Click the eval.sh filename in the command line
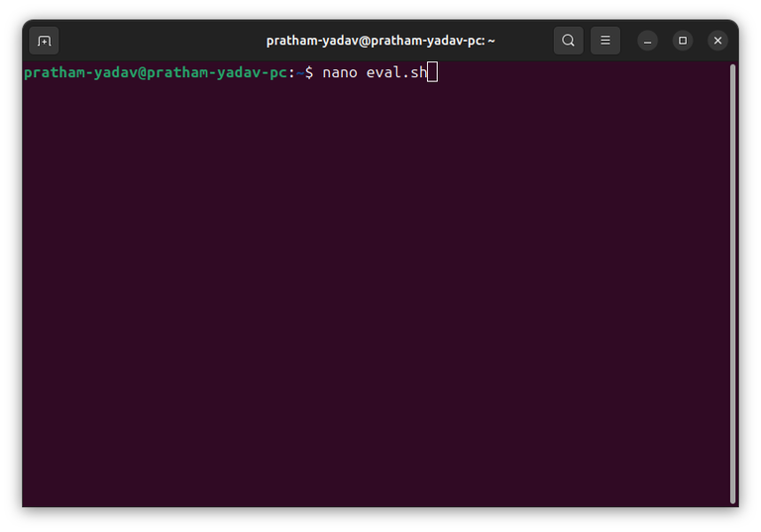The image size is (761, 532). [396, 72]
